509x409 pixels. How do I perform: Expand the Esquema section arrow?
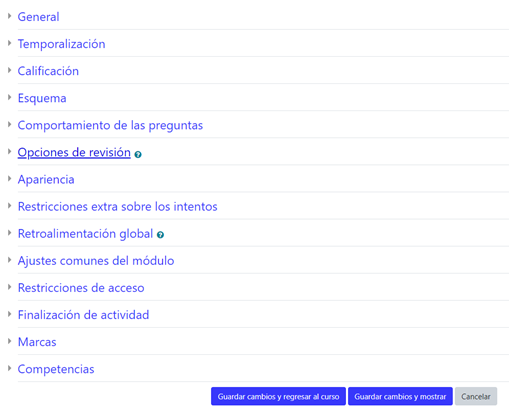pos(9,97)
